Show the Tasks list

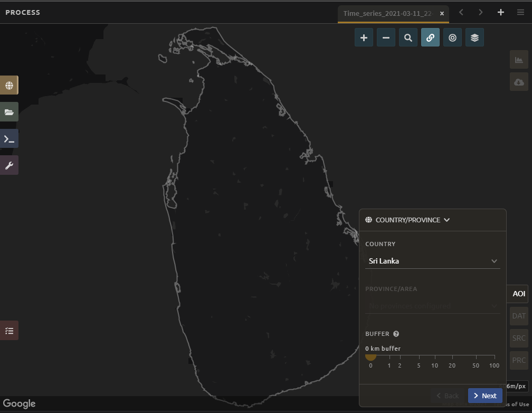pyautogui.click(x=9, y=331)
